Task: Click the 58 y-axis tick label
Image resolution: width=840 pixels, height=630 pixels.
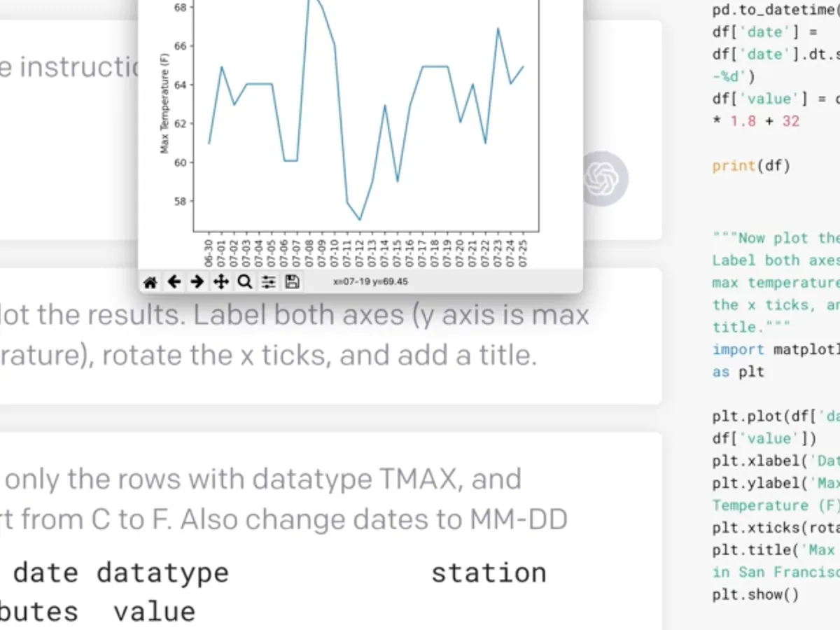Action: [x=179, y=202]
